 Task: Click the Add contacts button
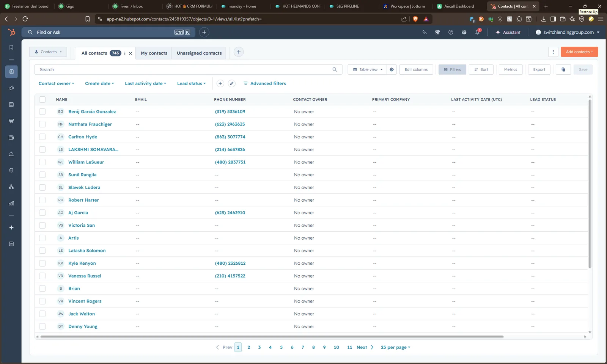[x=579, y=52]
